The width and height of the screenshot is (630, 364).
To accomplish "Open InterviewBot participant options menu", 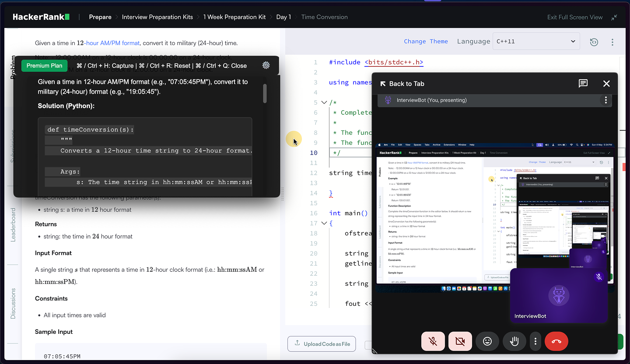I will 605,100.
